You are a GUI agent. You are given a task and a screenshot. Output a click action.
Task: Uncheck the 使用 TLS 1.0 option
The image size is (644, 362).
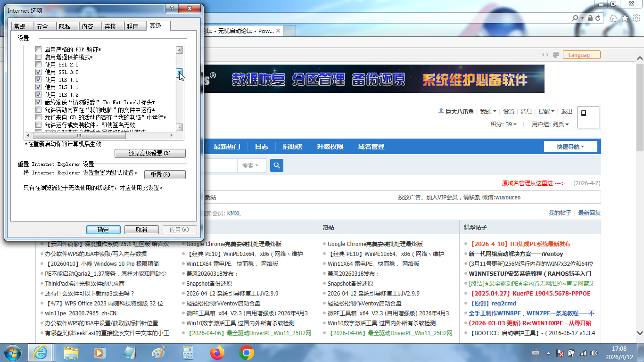coord(39,80)
